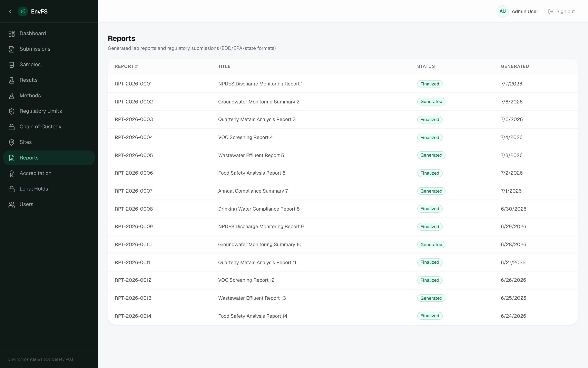
Task: Click the Reports chart file icon
Action: tap(12, 158)
